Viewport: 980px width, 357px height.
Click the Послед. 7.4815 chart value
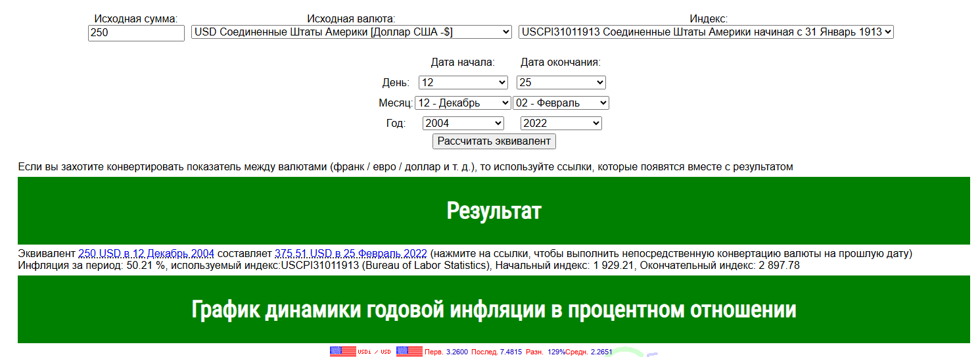496,352
